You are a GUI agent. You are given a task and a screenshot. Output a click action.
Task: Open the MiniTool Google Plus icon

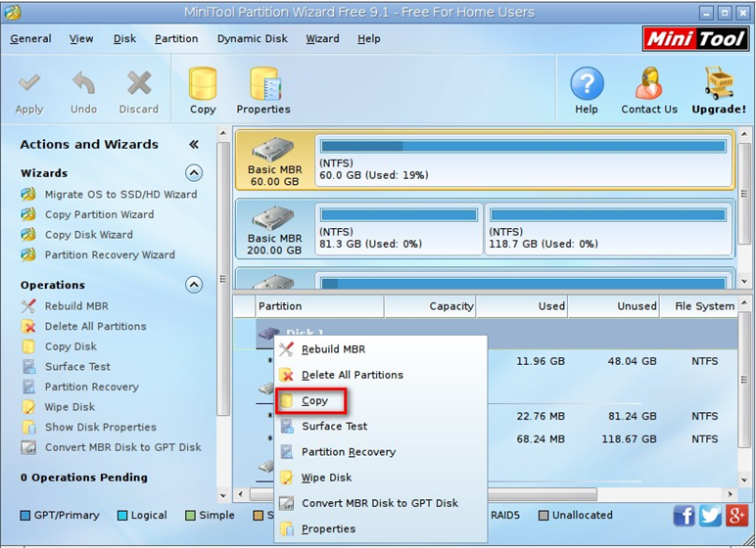tap(736, 516)
